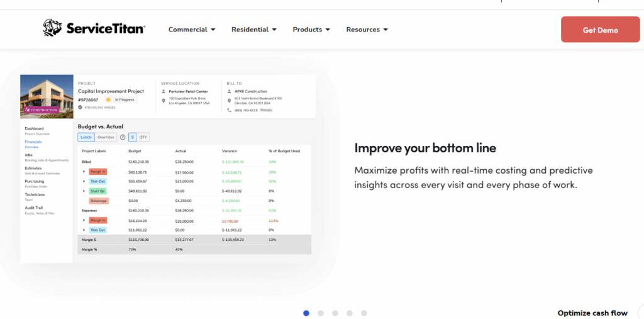
Task: Expand the Start Up row arrow
Action: (x=84, y=191)
